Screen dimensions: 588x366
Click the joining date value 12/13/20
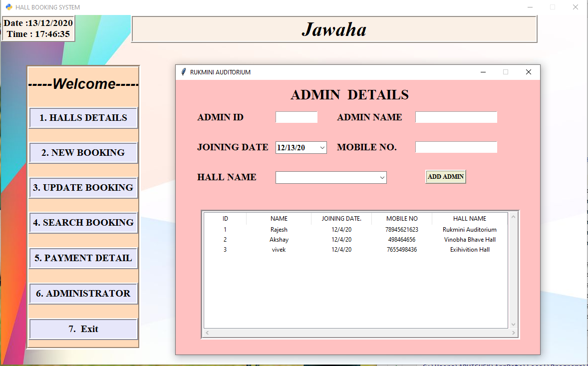click(291, 148)
